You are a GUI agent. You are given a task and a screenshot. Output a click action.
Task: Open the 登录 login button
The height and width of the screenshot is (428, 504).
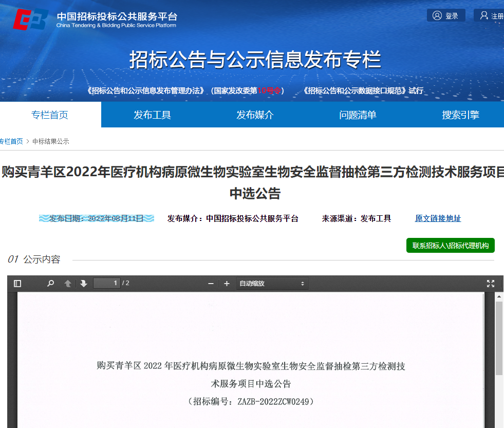[x=446, y=15]
